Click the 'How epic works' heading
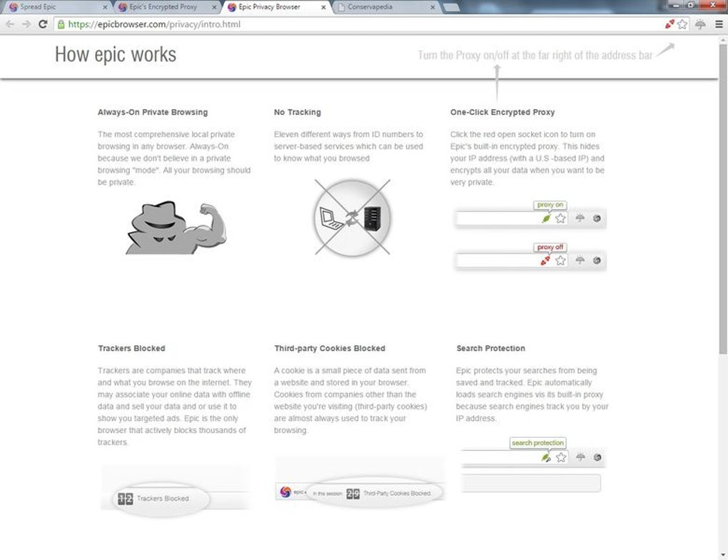 click(x=116, y=55)
